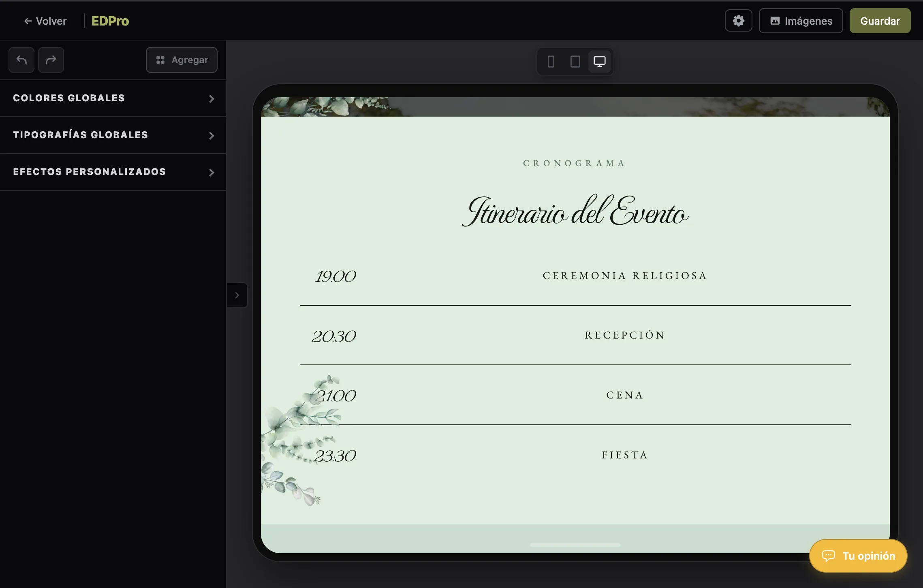
Task: Click the undo arrow button
Action: tap(21, 60)
